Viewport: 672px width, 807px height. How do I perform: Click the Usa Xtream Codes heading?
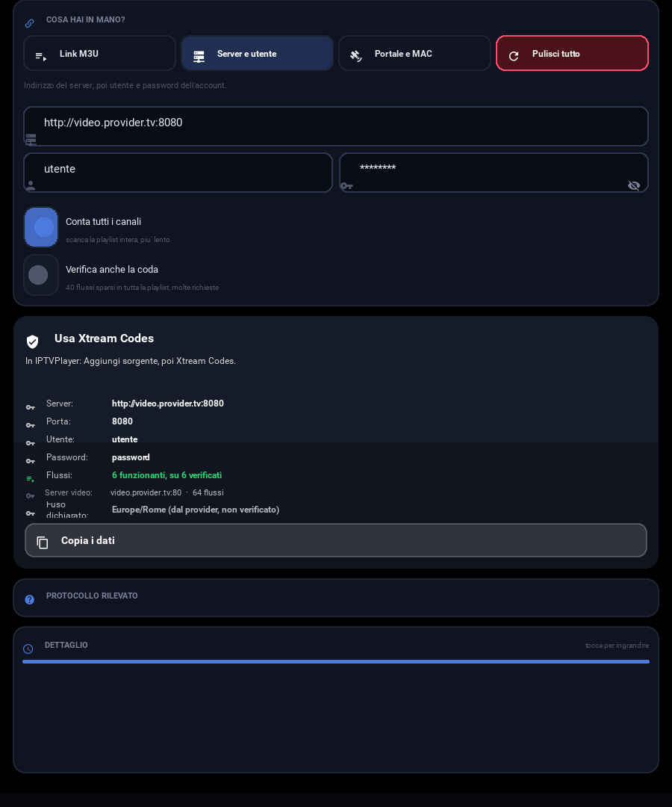(105, 338)
